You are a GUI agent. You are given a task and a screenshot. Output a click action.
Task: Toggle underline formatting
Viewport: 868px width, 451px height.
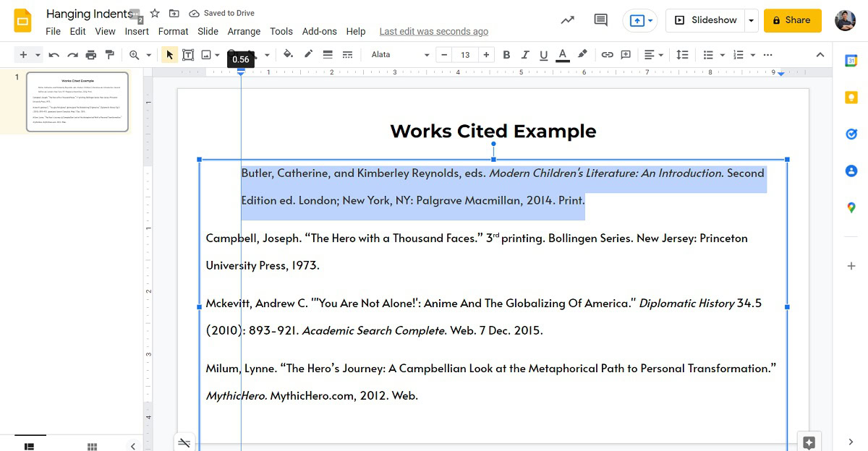click(x=543, y=55)
